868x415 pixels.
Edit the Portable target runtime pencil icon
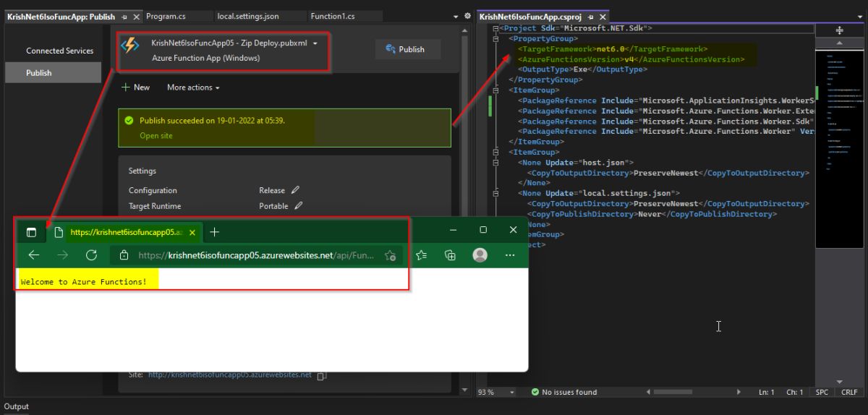tap(298, 205)
